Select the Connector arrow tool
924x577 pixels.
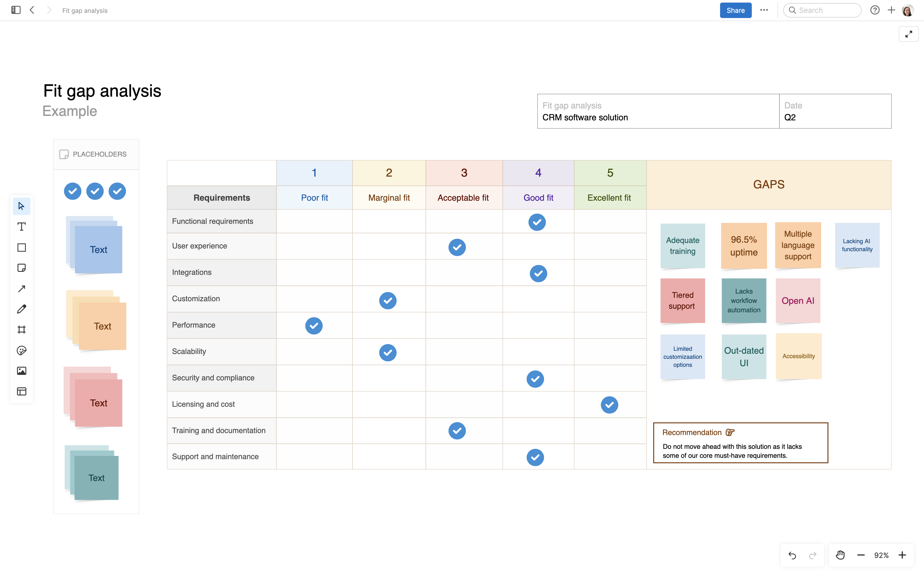tap(21, 288)
